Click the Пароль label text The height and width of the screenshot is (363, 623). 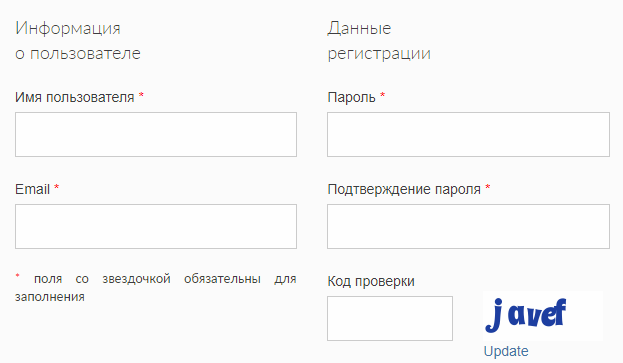351,97
